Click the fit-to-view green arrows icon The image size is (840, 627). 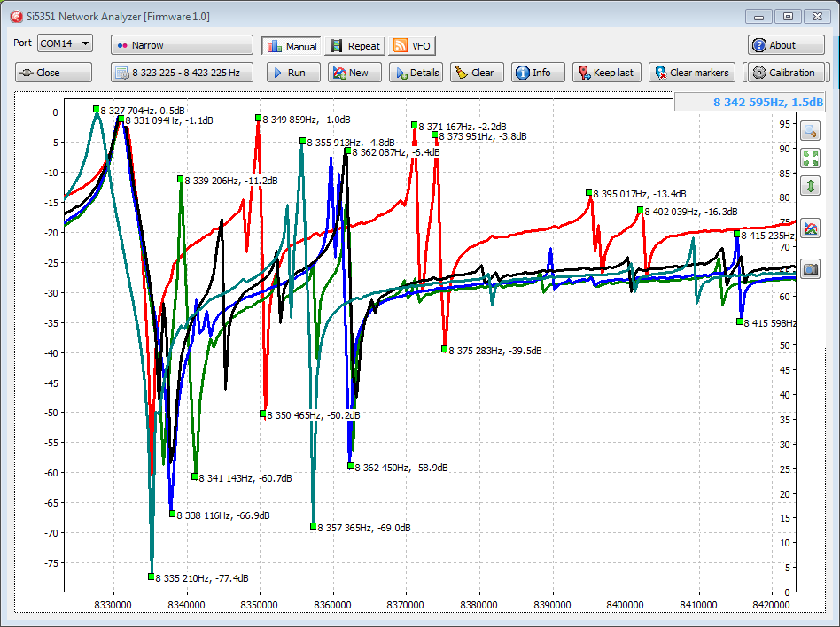point(810,159)
